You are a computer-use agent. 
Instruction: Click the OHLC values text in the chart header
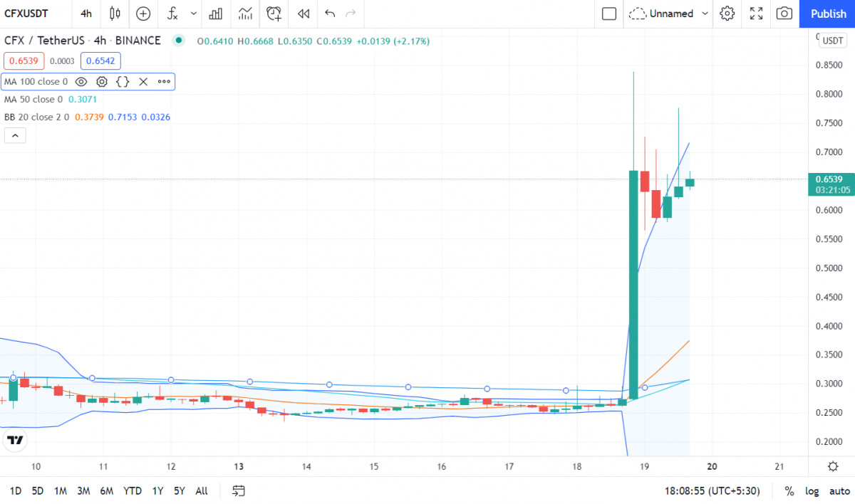[x=313, y=41]
